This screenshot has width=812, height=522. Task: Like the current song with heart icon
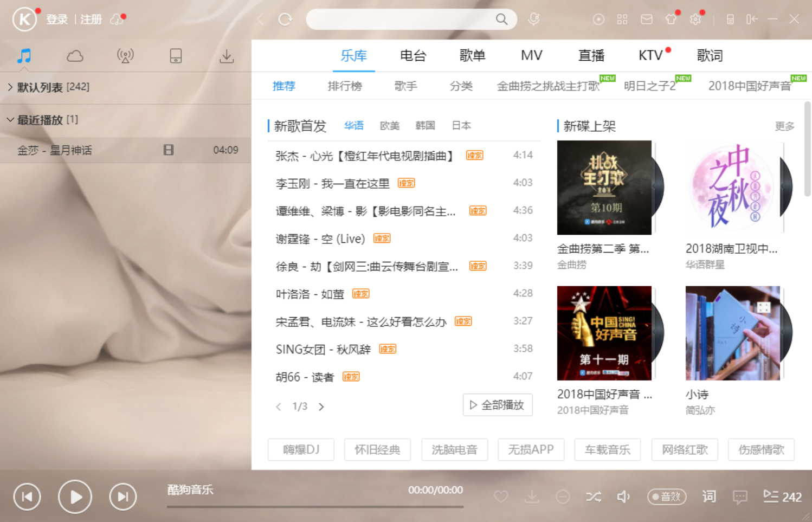tap(501, 497)
